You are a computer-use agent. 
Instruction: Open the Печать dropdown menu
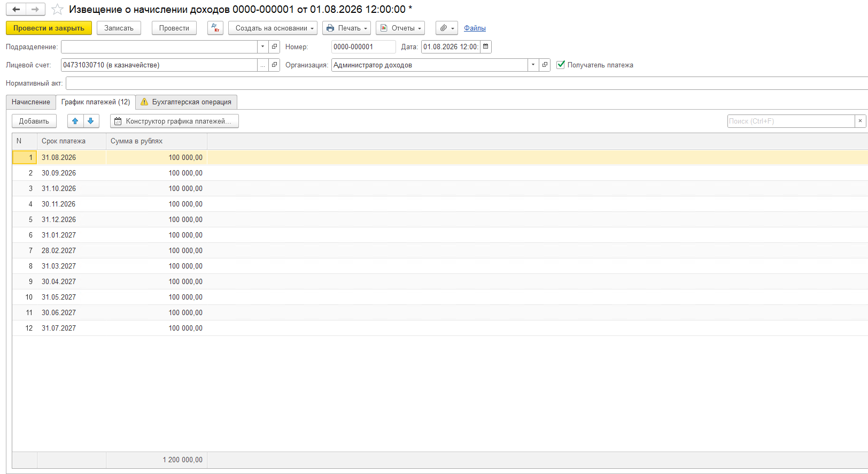[x=346, y=28]
